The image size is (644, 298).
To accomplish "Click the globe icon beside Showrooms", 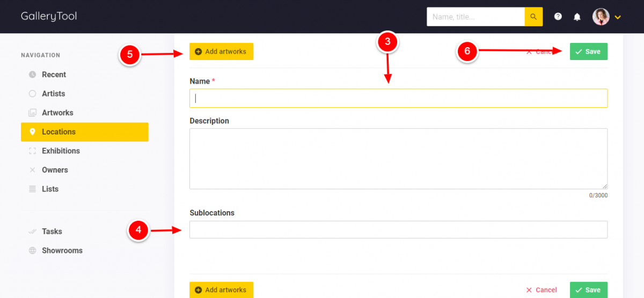I will (32, 251).
